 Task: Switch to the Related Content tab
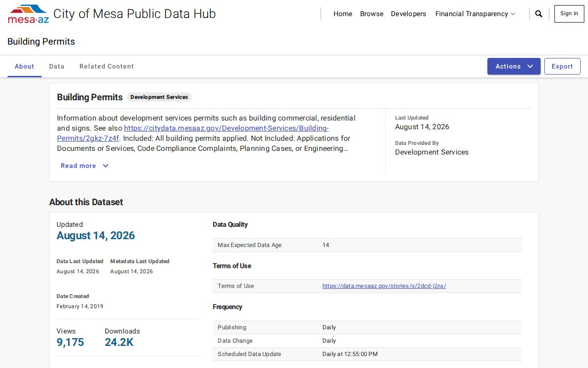(107, 66)
